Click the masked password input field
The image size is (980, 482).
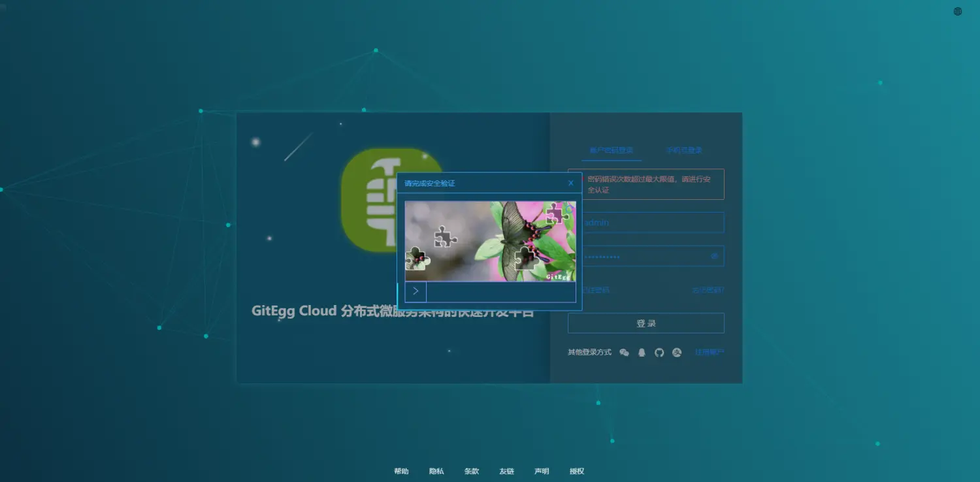tap(646, 256)
